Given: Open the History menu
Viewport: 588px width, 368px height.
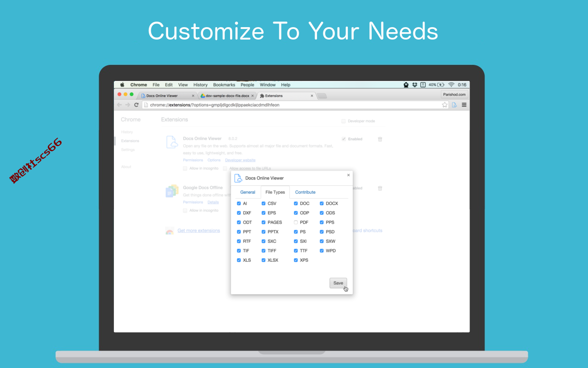Looking at the screenshot, I should pyautogui.click(x=200, y=85).
